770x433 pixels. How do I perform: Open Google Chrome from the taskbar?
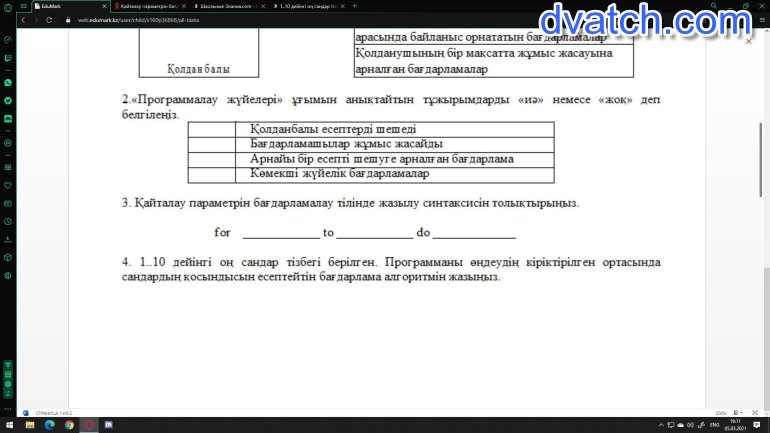[69, 425]
